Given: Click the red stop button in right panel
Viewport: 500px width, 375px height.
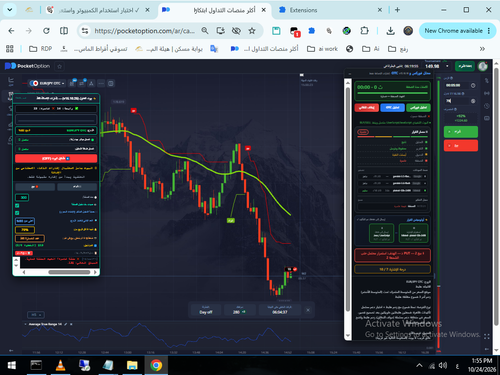Looking at the screenshot, I should click(367, 108).
